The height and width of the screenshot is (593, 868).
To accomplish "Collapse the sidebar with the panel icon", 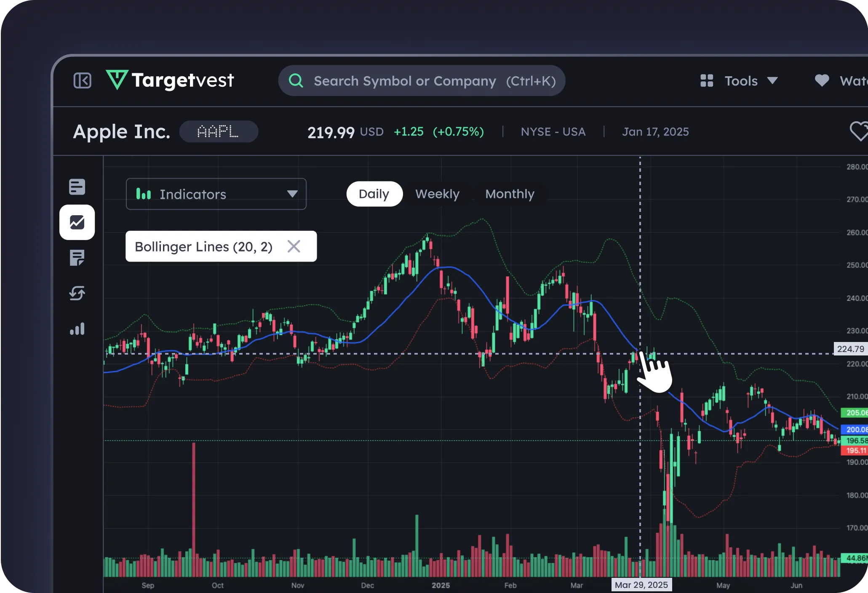I will tap(82, 80).
